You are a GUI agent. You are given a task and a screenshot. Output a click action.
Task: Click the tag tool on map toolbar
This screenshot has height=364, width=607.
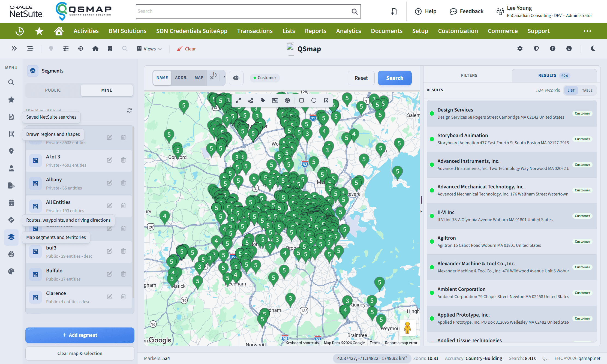pos(263,100)
